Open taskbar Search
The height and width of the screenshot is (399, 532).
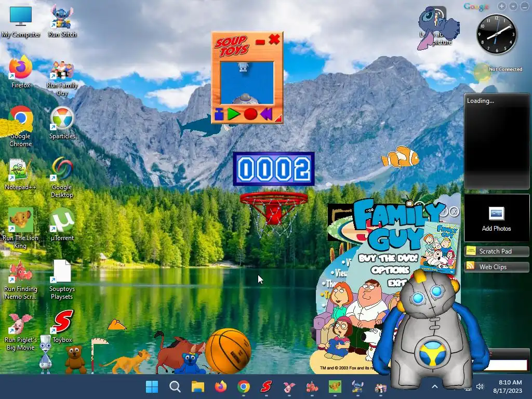pyautogui.click(x=175, y=387)
